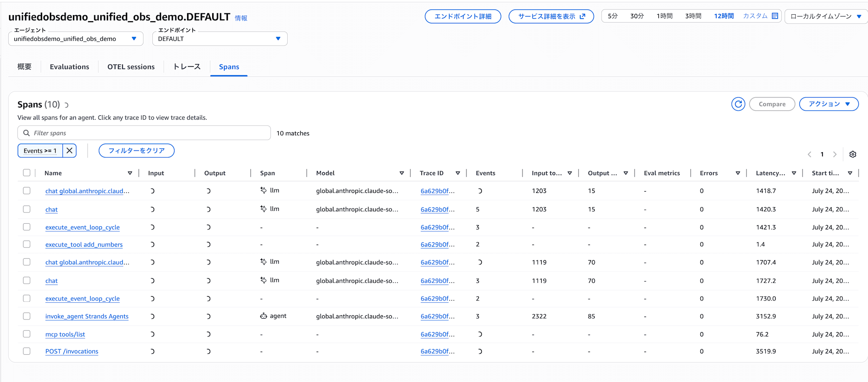Go to next page arrow
The height and width of the screenshot is (382, 868).
[x=835, y=154]
